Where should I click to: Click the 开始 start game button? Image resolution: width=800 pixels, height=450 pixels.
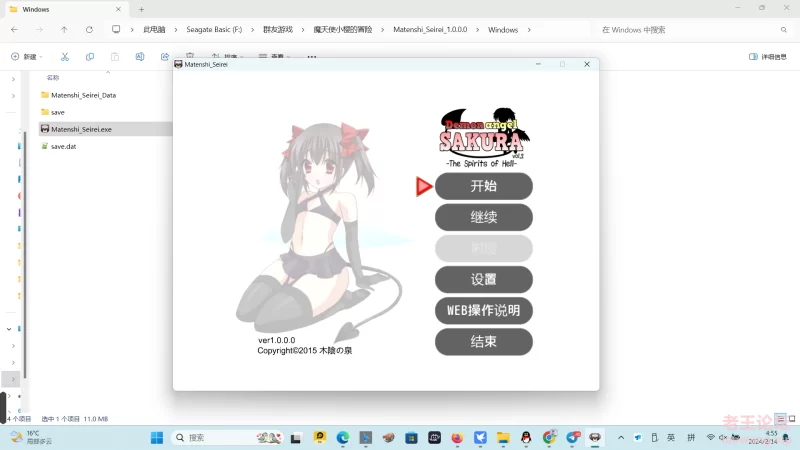(484, 186)
